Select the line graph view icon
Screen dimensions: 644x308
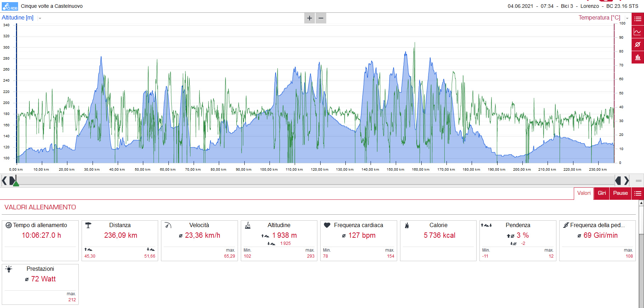tap(638, 32)
